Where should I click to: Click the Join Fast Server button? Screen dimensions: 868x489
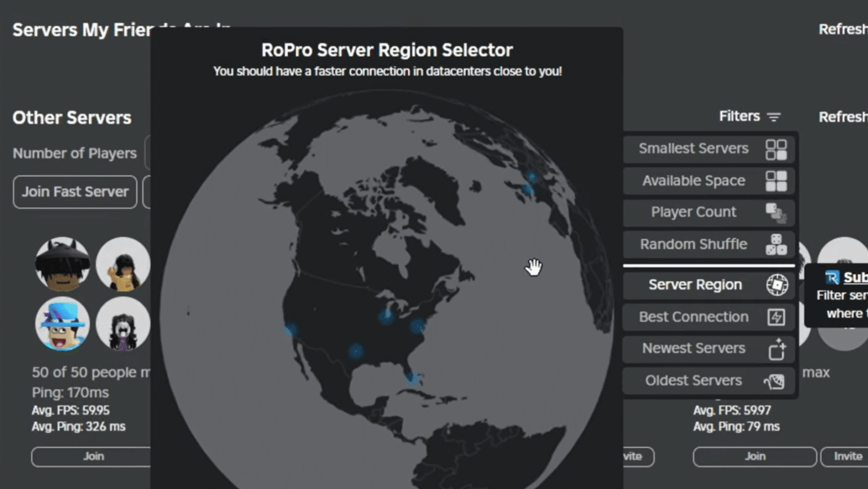coord(74,192)
